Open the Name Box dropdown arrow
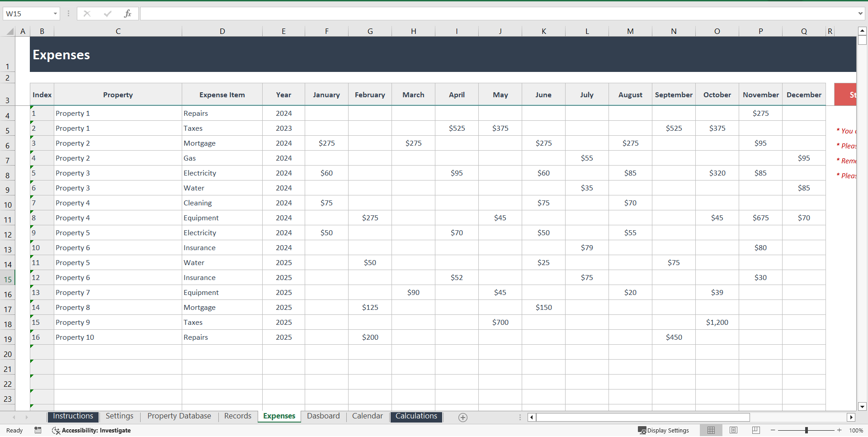The width and height of the screenshot is (868, 437). (x=55, y=14)
